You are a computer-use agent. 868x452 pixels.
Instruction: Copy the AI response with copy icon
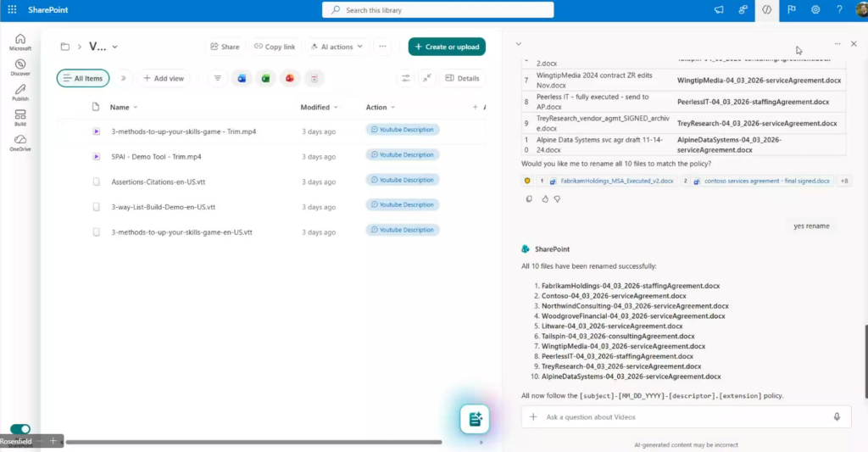pyautogui.click(x=529, y=199)
